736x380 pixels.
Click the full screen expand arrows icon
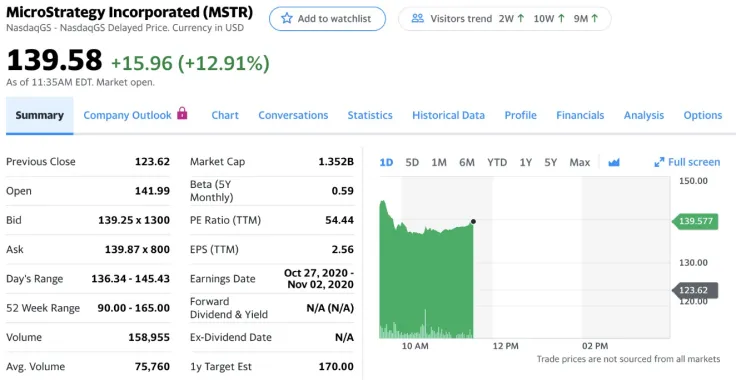(659, 162)
